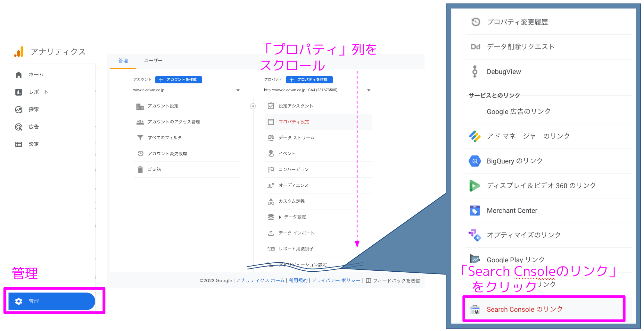Open データ削除リクエスト Dd icon

coord(475,47)
